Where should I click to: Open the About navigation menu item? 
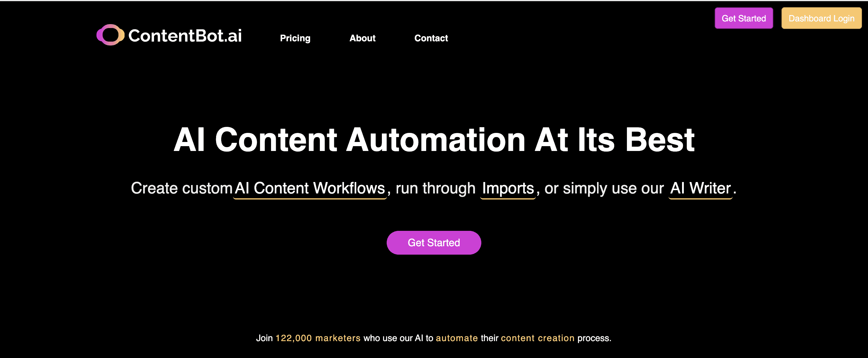(x=363, y=38)
